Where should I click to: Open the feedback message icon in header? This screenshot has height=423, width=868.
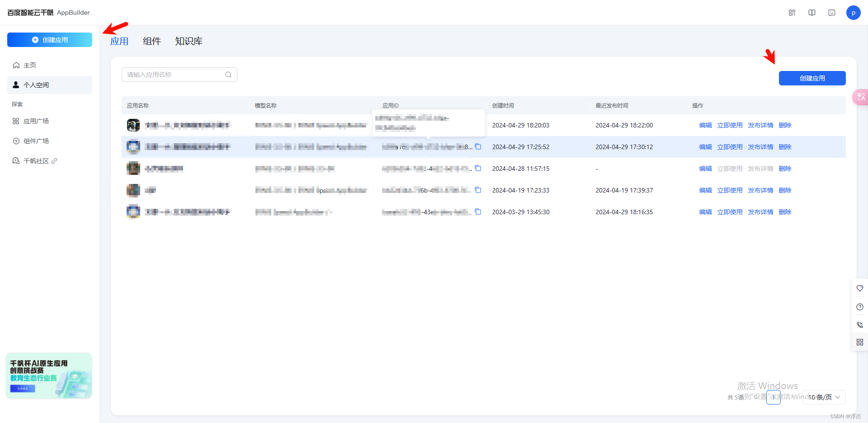click(x=832, y=13)
